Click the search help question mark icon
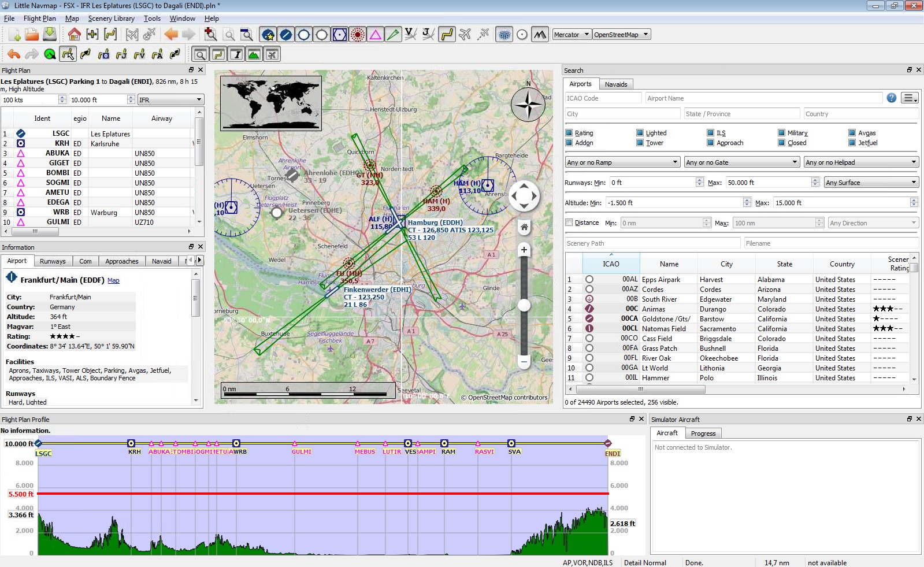Image resolution: width=924 pixels, height=567 pixels. pyautogui.click(x=892, y=98)
